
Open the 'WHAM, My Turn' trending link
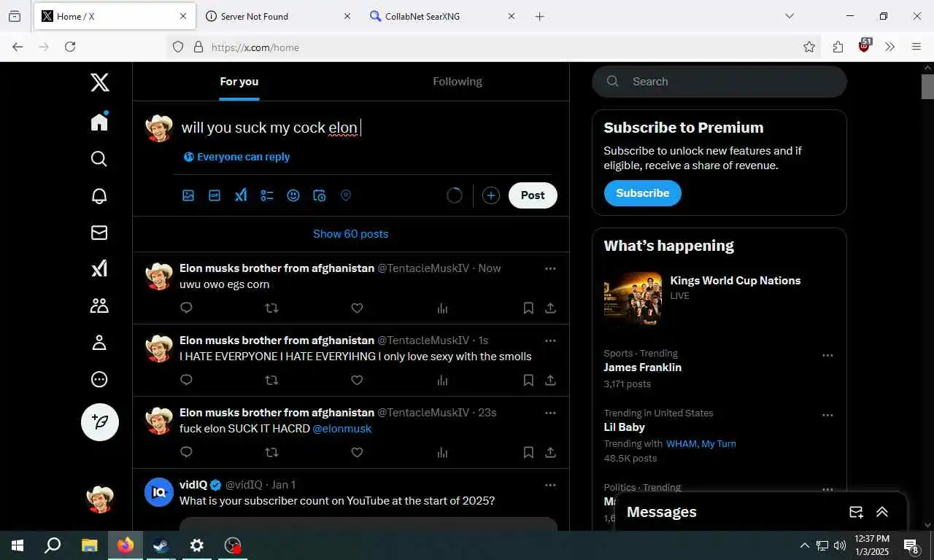coord(701,443)
